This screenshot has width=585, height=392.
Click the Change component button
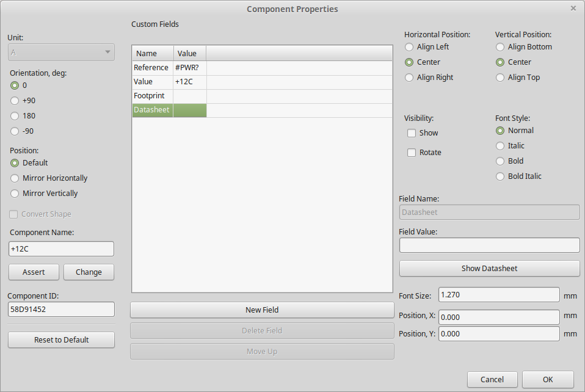(89, 272)
